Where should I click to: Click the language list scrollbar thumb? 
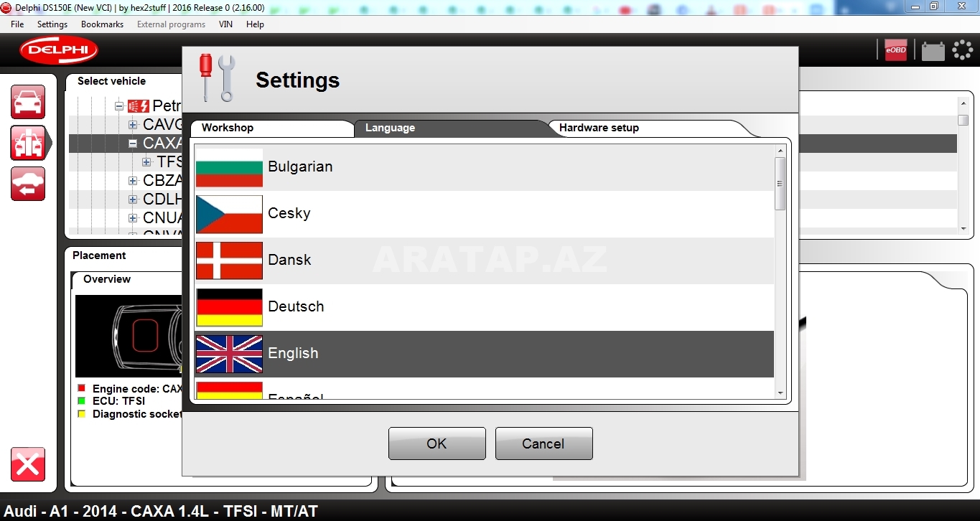coord(780,184)
